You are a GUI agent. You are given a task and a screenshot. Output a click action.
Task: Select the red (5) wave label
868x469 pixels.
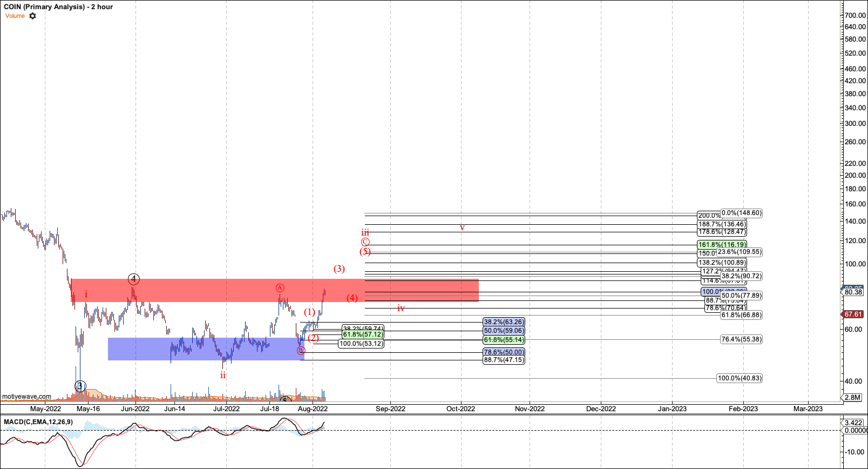point(365,251)
